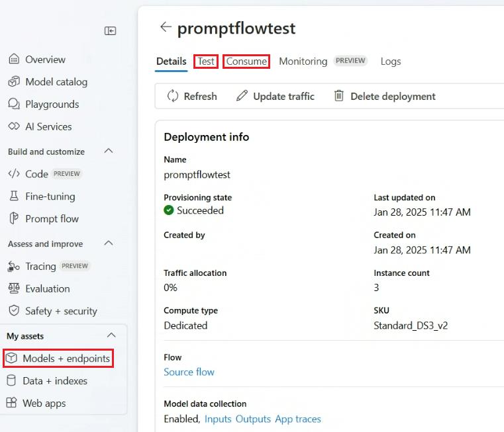Collapse the My assets section

coord(111,335)
